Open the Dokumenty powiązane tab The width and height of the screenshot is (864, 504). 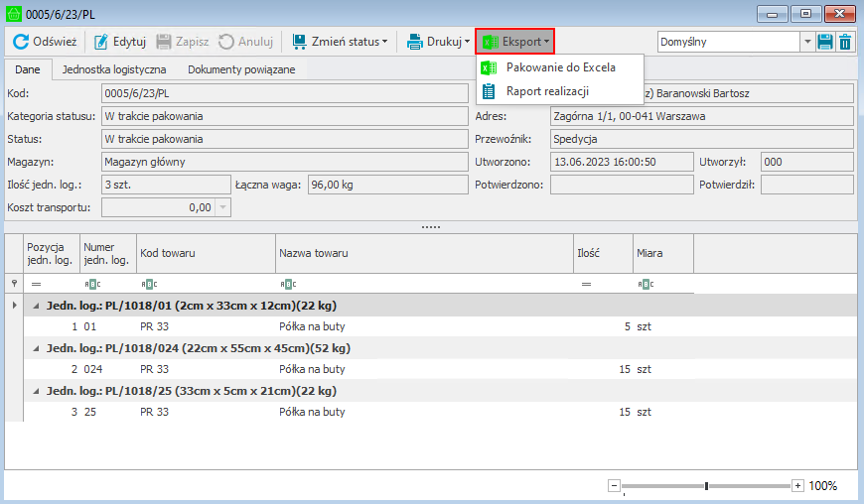(241, 69)
